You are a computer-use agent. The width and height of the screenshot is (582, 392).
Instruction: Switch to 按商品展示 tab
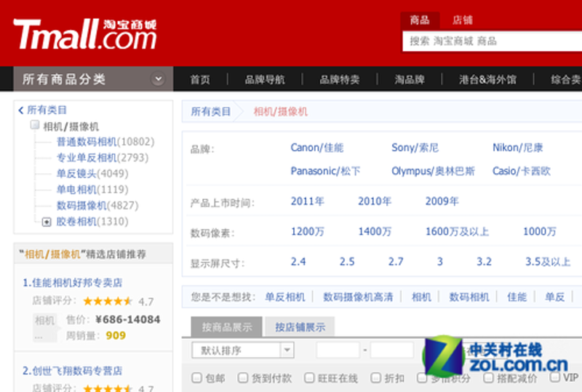[226, 327]
